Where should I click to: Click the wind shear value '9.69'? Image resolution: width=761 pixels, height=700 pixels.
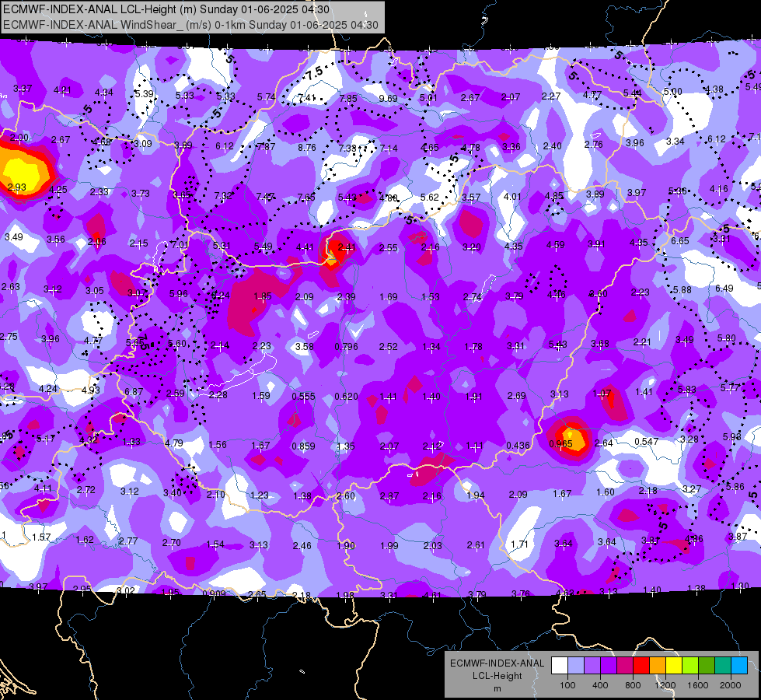[388, 99]
